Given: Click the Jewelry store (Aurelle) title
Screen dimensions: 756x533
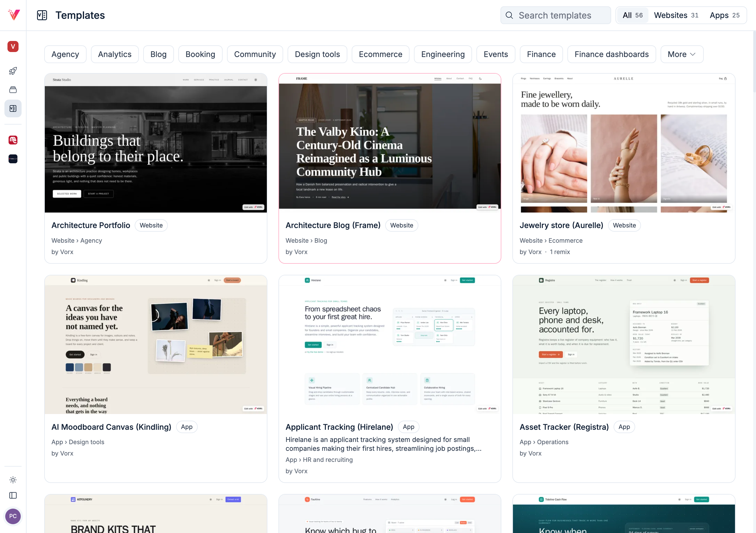Looking at the screenshot, I should pyautogui.click(x=561, y=225).
